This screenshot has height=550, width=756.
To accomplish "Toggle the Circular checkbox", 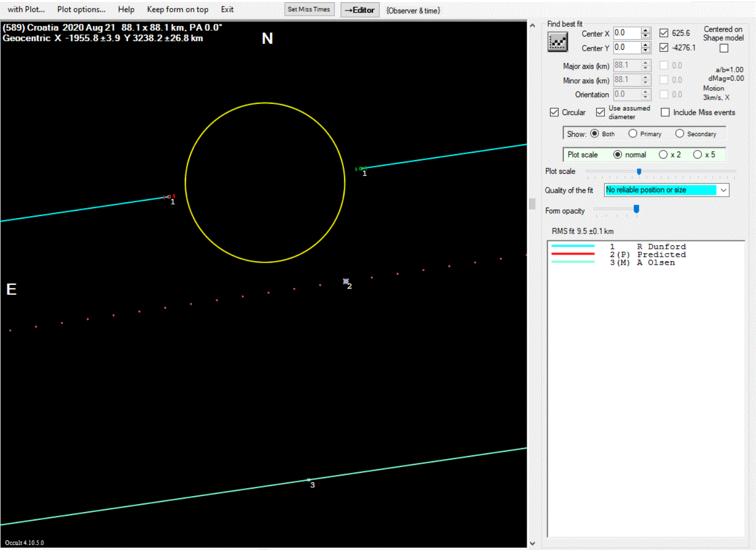I will (554, 112).
